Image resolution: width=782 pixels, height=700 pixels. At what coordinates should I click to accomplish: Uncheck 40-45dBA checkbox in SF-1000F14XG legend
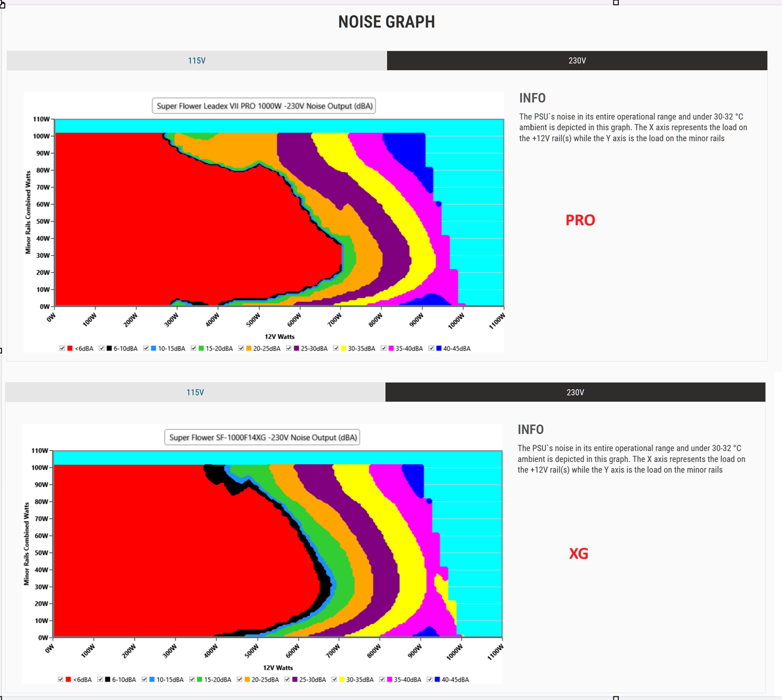[429, 680]
